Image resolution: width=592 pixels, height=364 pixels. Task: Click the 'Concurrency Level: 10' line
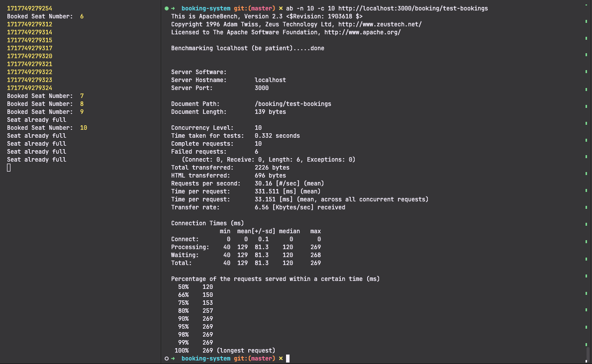(x=216, y=128)
